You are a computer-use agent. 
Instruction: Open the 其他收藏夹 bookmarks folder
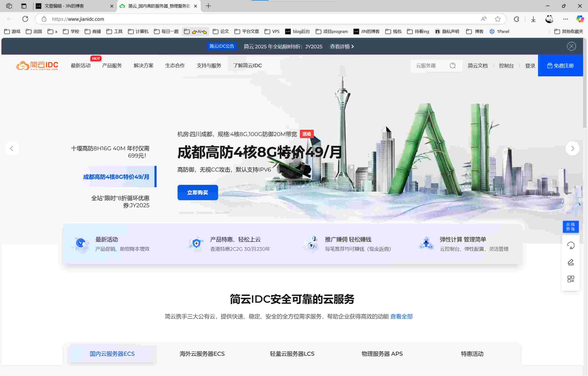tap(568, 31)
